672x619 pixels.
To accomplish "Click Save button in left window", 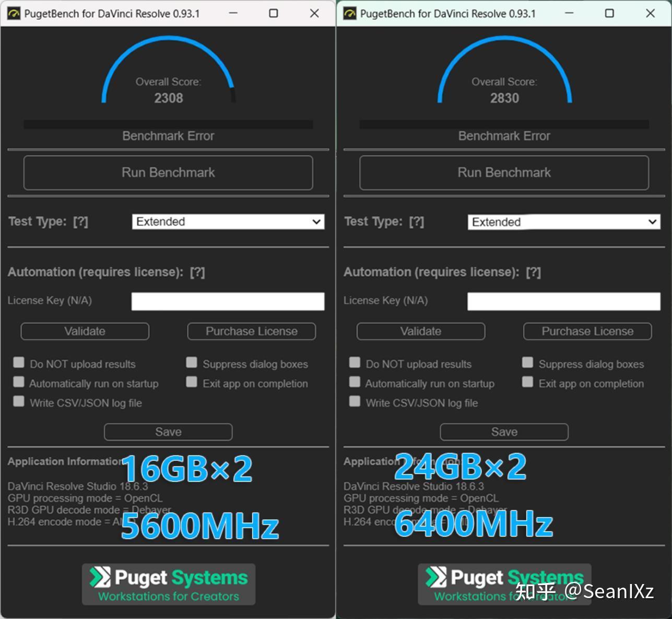I will click(x=168, y=432).
